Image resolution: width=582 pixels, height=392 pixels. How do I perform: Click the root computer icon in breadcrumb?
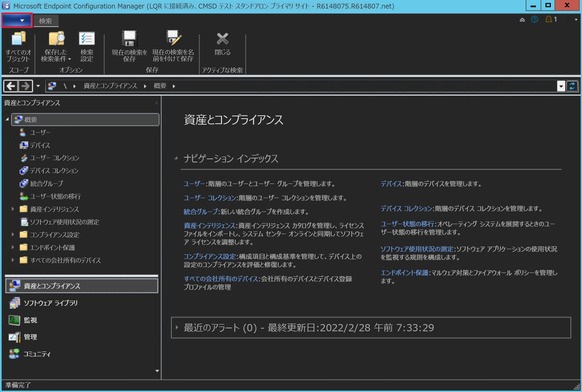(x=52, y=86)
